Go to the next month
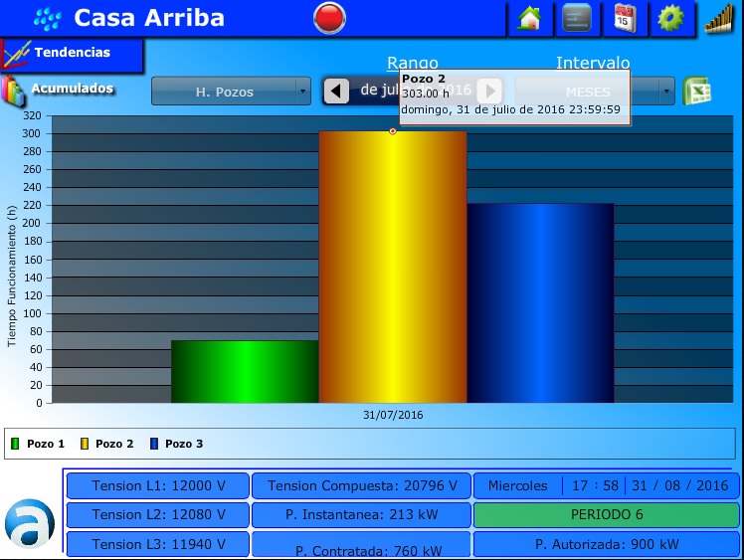 click(489, 91)
